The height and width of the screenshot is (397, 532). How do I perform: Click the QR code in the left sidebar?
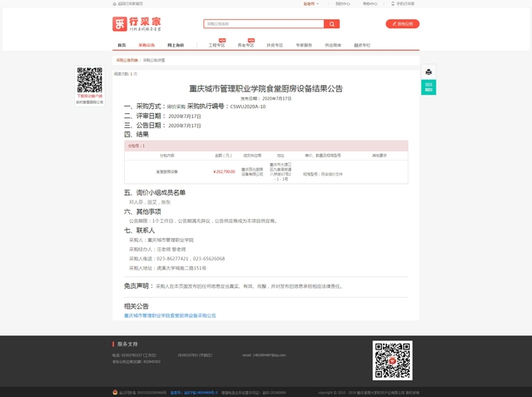pos(90,80)
